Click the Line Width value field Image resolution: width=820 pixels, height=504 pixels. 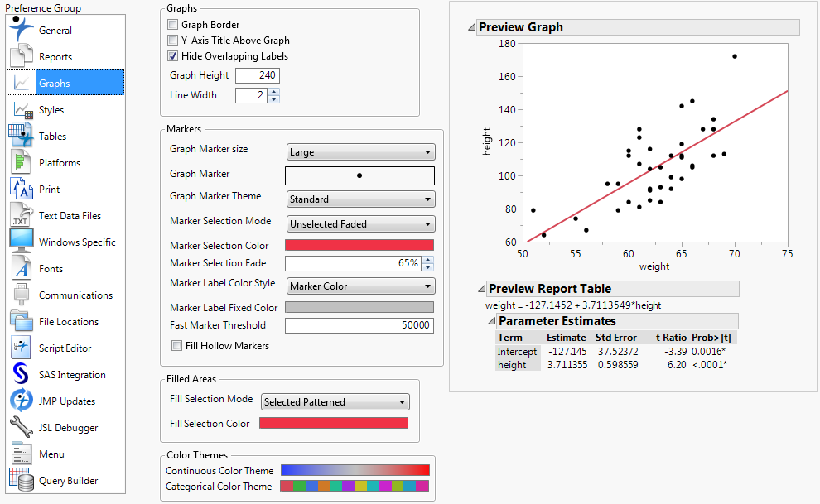click(x=252, y=95)
